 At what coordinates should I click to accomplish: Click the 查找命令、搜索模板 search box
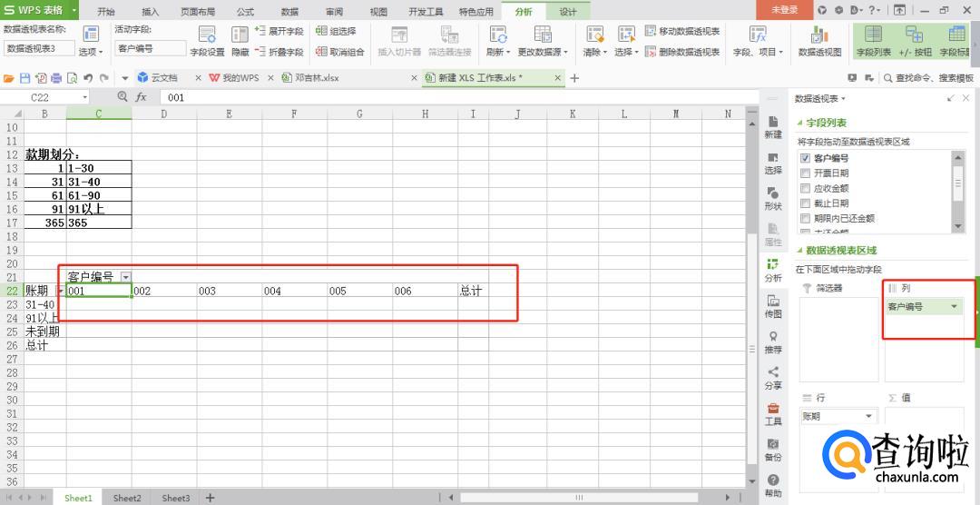tap(929, 77)
